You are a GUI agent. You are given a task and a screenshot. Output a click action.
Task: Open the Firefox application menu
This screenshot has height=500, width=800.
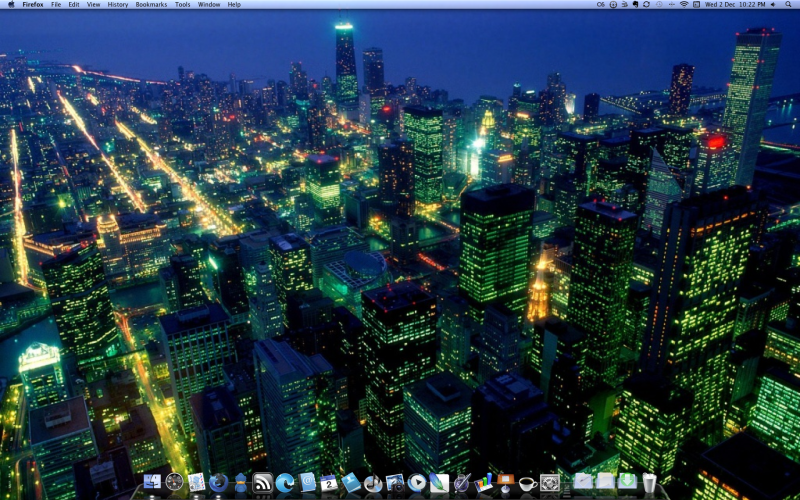[33, 4]
